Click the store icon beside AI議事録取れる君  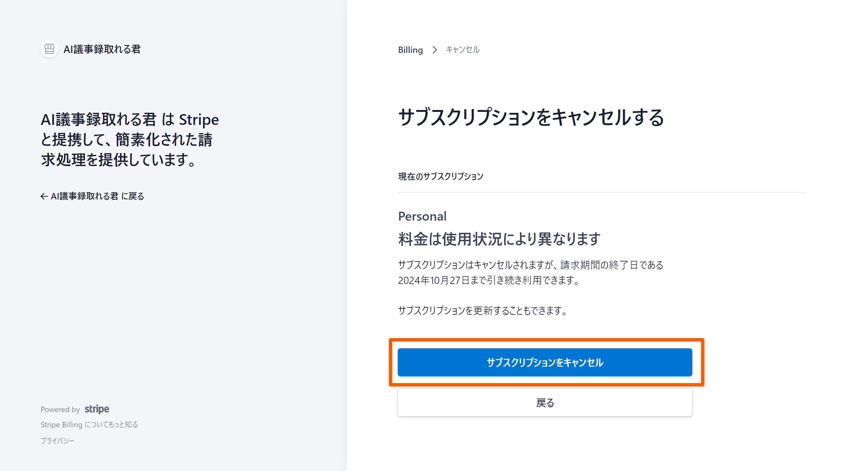49,49
